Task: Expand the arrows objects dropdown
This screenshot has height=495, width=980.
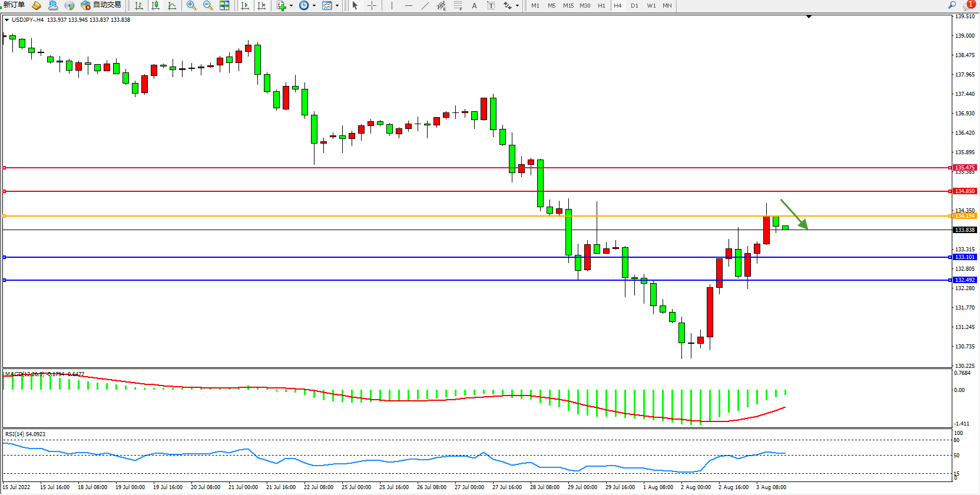Action: point(517,6)
